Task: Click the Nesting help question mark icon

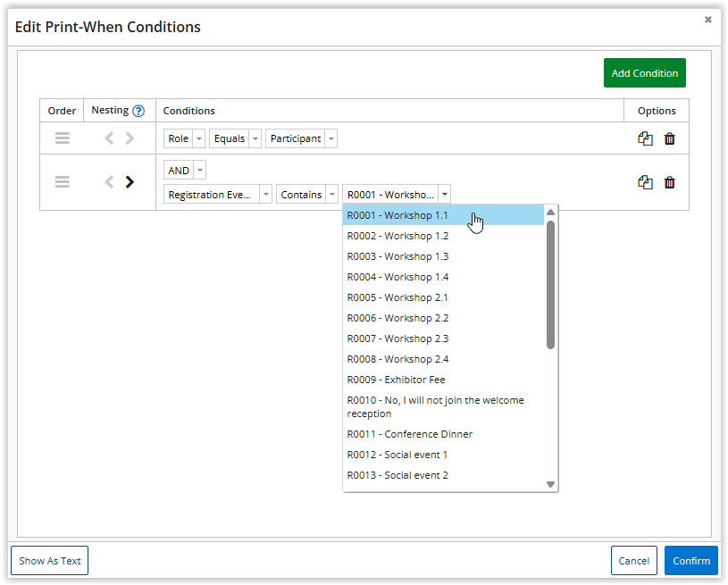Action: coord(138,111)
